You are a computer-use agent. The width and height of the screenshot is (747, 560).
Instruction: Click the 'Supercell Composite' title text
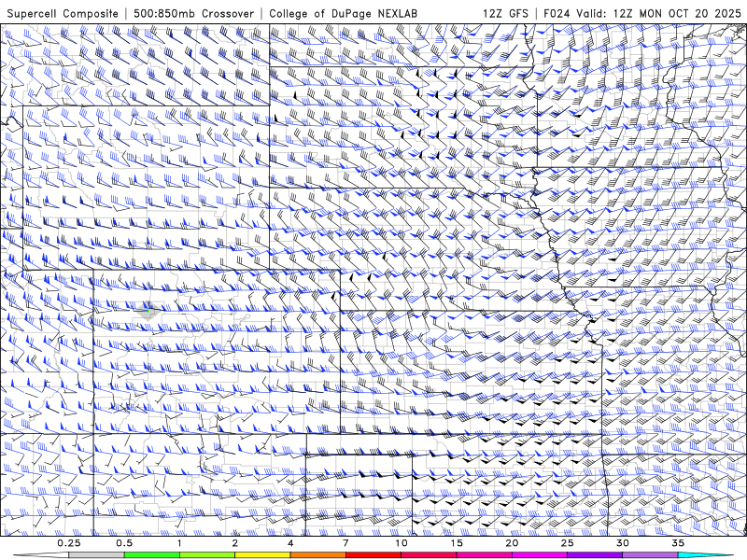pyautogui.click(x=63, y=13)
